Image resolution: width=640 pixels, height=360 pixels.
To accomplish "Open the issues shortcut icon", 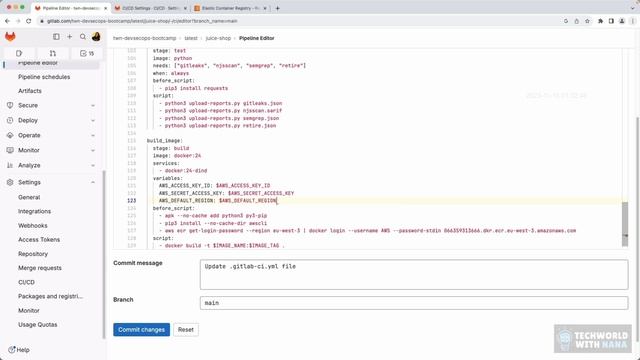I will (19, 53).
